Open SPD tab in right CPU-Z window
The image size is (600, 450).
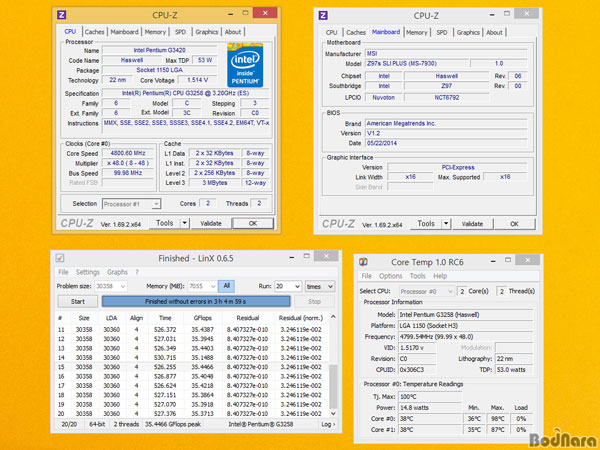442,33
